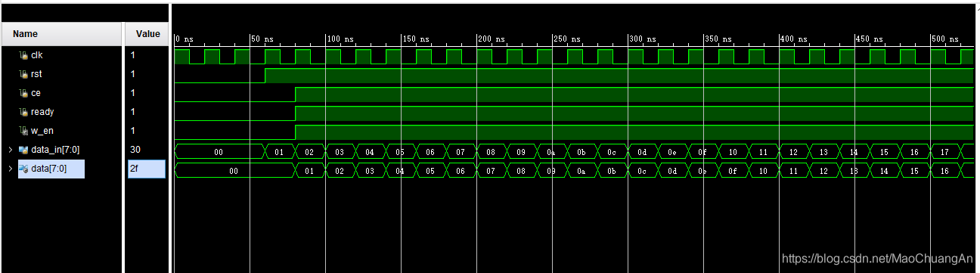Click the 450 ns ruler mark

point(869,39)
